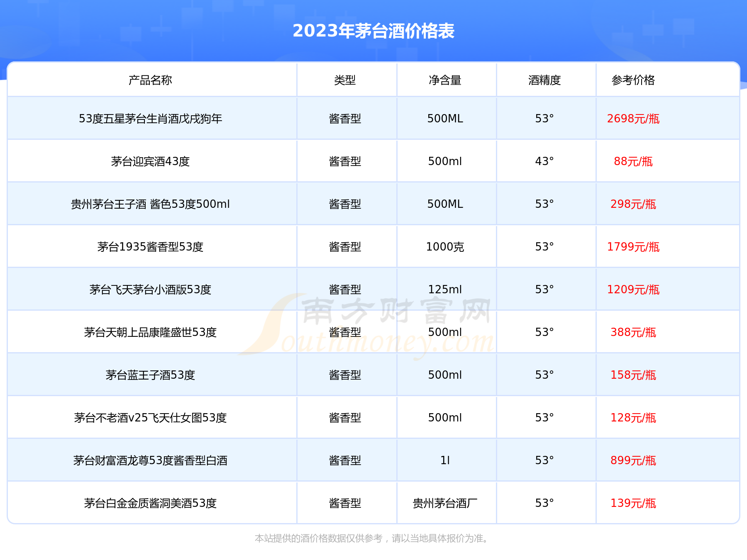This screenshot has width=747, height=560.
Task: Click the 1000克 net content cell
Action: click(x=445, y=247)
